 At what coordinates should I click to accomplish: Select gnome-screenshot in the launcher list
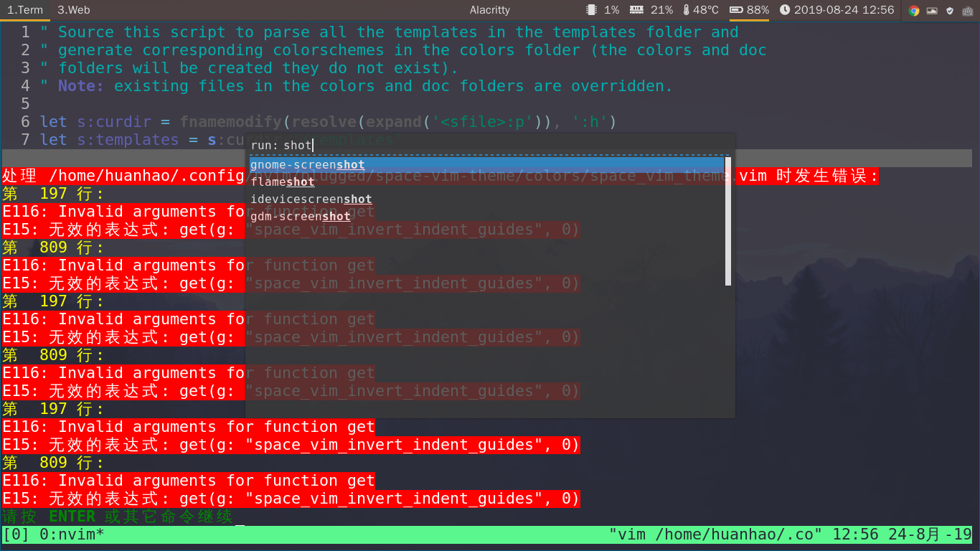pos(486,165)
